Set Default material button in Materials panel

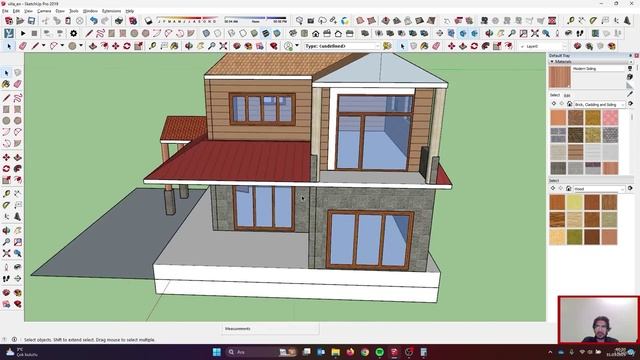[x=630, y=85]
